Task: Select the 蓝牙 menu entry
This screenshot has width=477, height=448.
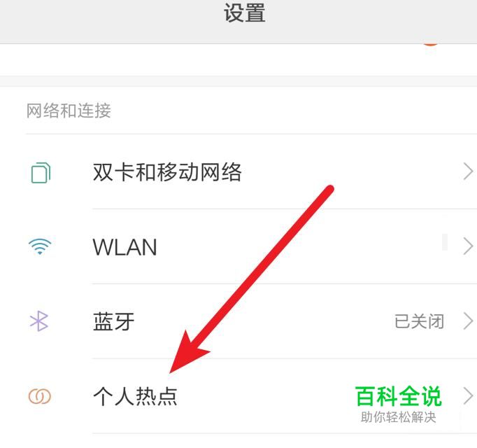Action: click(239, 321)
